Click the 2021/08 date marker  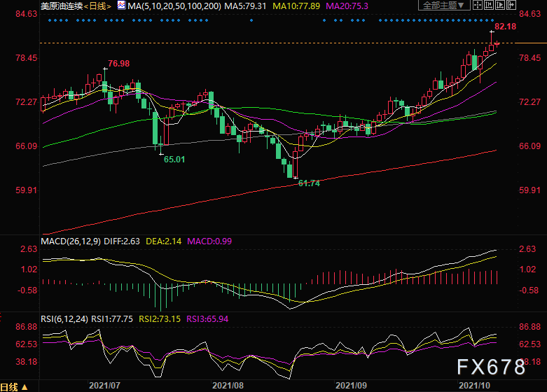228,386
